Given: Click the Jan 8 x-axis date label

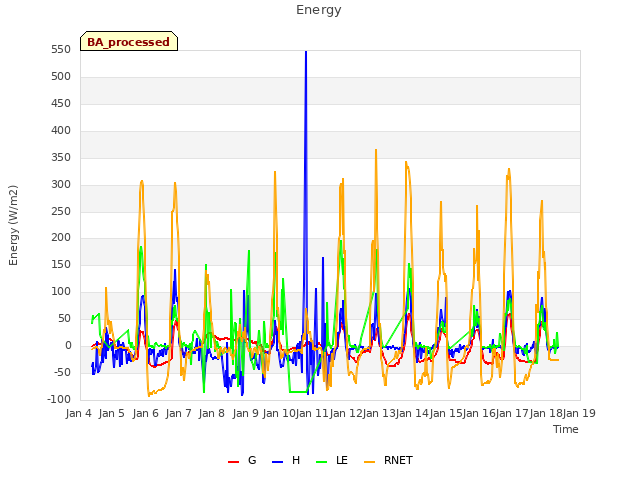Looking at the screenshot, I should coord(212,413).
